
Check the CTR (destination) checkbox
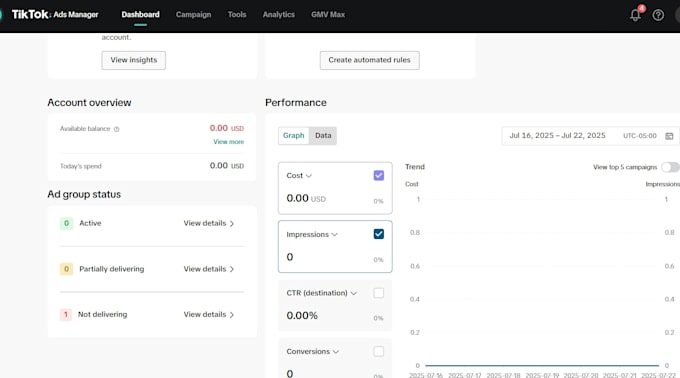[x=379, y=293]
